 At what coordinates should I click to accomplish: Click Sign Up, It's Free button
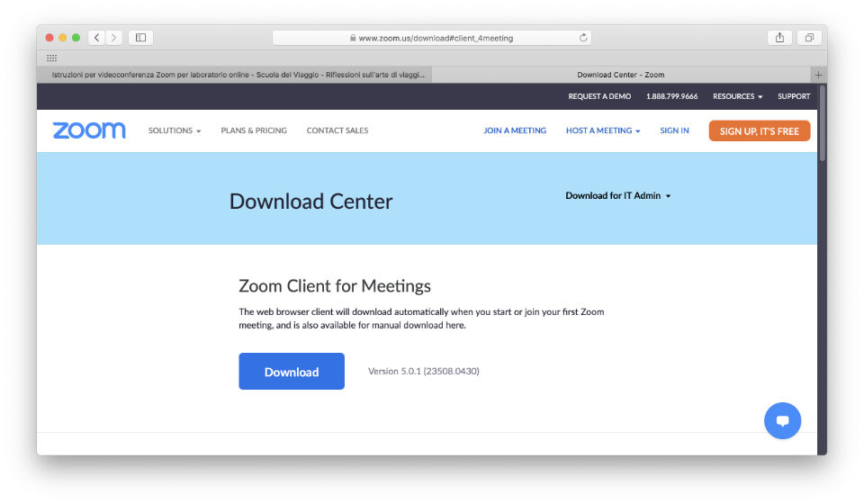tap(760, 131)
